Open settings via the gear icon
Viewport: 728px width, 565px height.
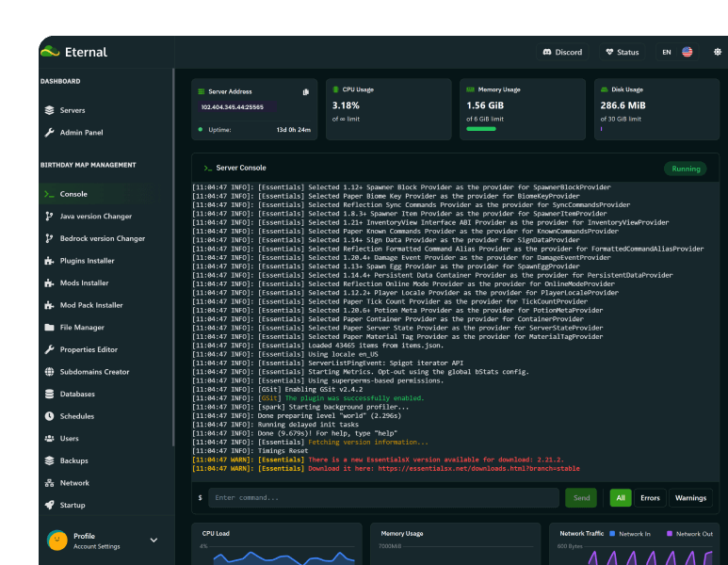click(718, 52)
